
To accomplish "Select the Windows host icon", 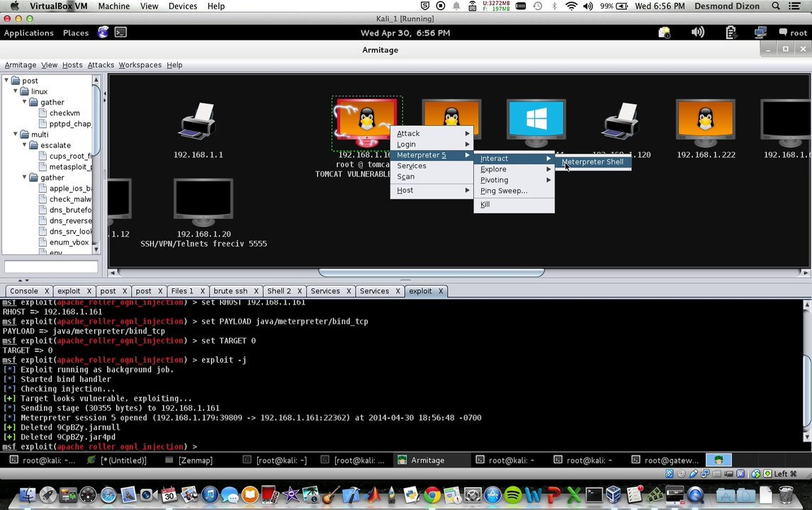I will [x=536, y=123].
